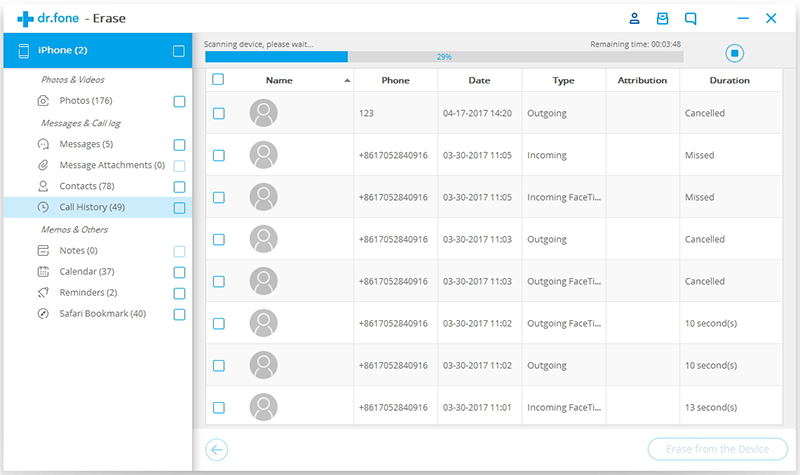The height and width of the screenshot is (475, 800).
Task: Check the Incoming Missed 11:05 call row
Action: point(218,155)
